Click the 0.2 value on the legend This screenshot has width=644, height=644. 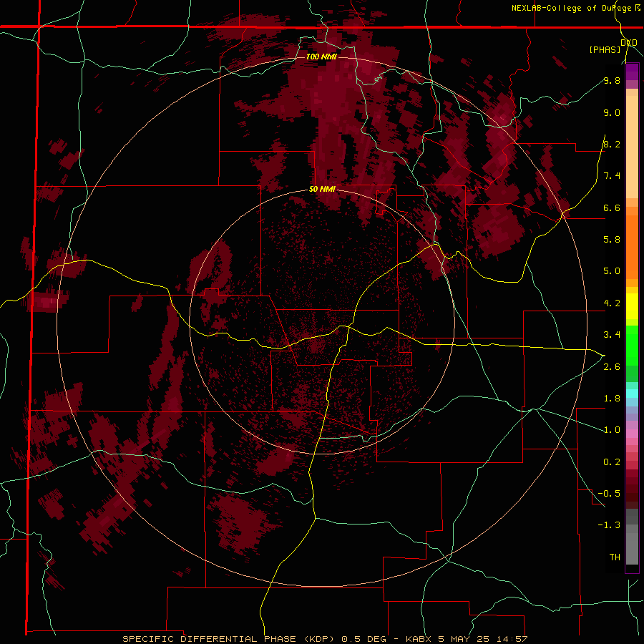click(612, 462)
